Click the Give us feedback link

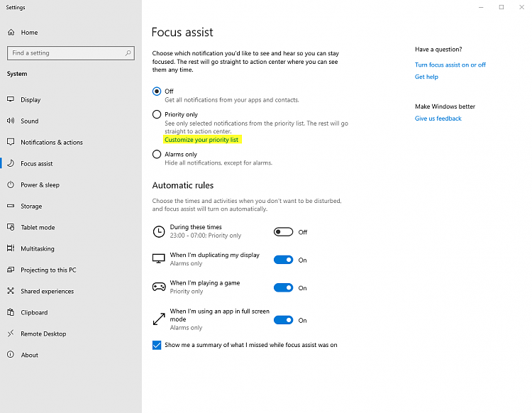click(x=438, y=119)
